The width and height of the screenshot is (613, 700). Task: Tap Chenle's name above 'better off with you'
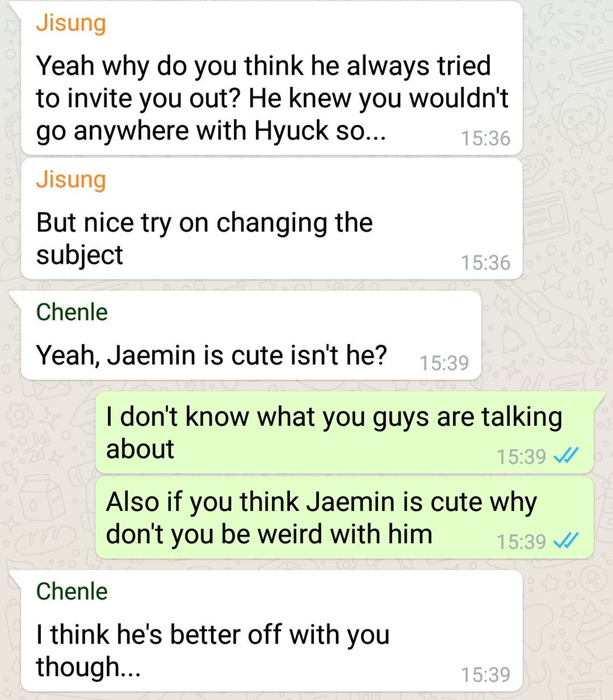[x=72, y=591]
